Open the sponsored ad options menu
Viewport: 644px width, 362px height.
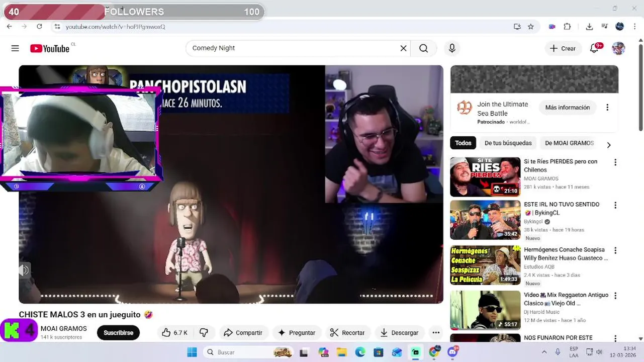click(607, 108)
